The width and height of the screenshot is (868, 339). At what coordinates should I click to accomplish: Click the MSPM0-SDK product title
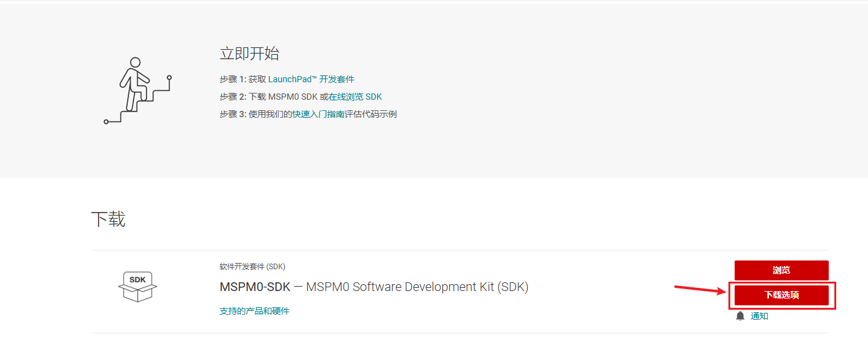(x=374, y=287)
